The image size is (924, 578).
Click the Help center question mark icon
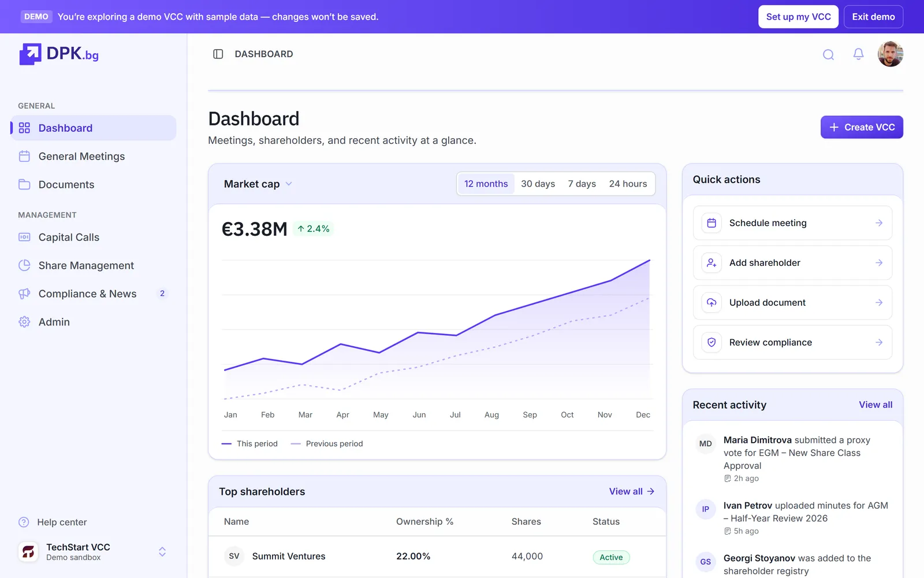pyautogui.click(x=24, y=522)
